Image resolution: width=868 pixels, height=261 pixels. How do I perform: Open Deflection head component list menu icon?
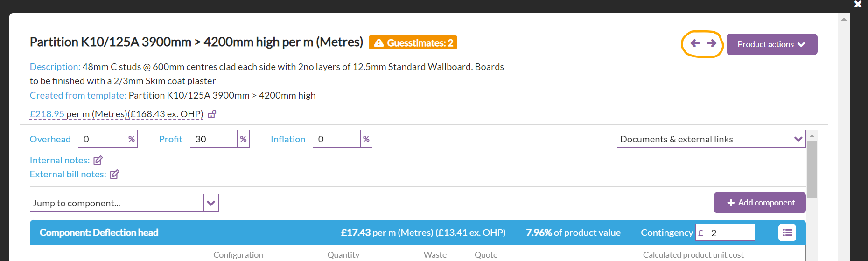tap(787, 233)
